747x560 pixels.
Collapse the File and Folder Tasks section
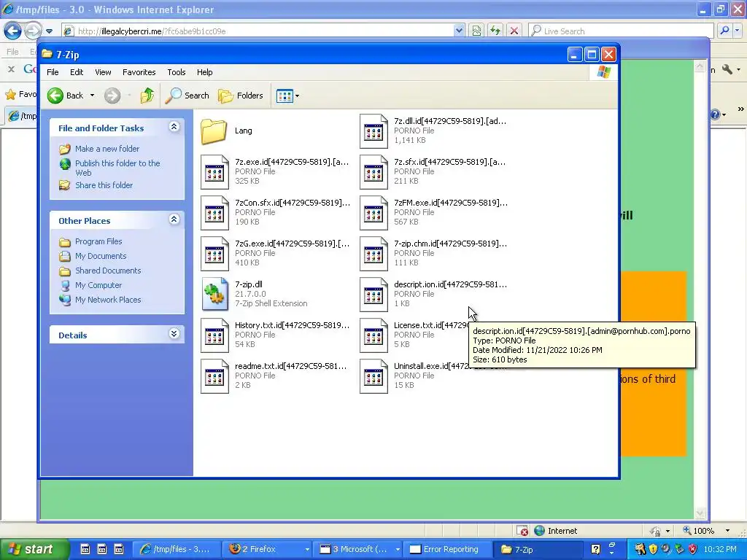[174, 127]
